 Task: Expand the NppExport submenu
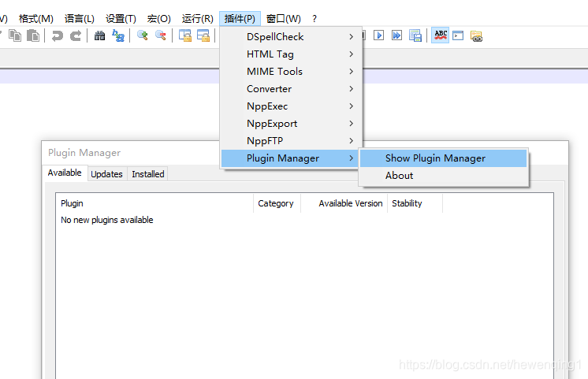(291, 124)
